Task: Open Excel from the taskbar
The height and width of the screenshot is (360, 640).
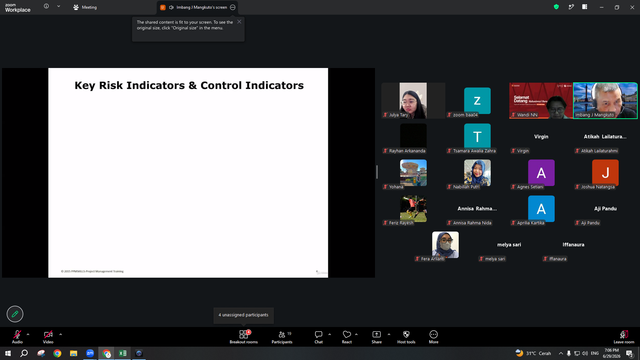Action: click(x=122, y=353)
